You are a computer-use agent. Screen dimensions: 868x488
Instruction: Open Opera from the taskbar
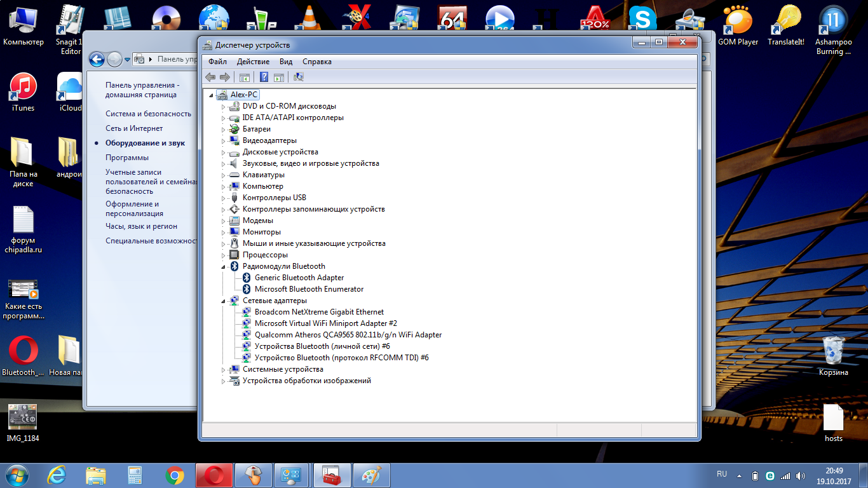tap(214, 475)
